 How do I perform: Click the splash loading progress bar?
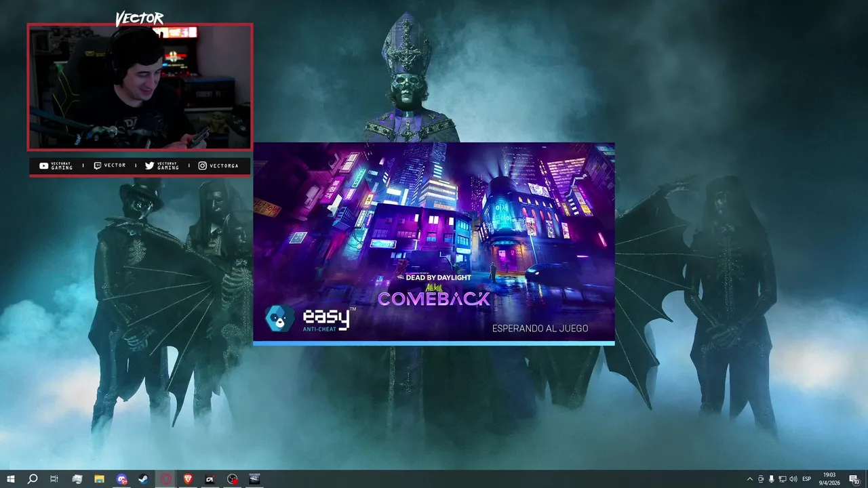(434, 344)
